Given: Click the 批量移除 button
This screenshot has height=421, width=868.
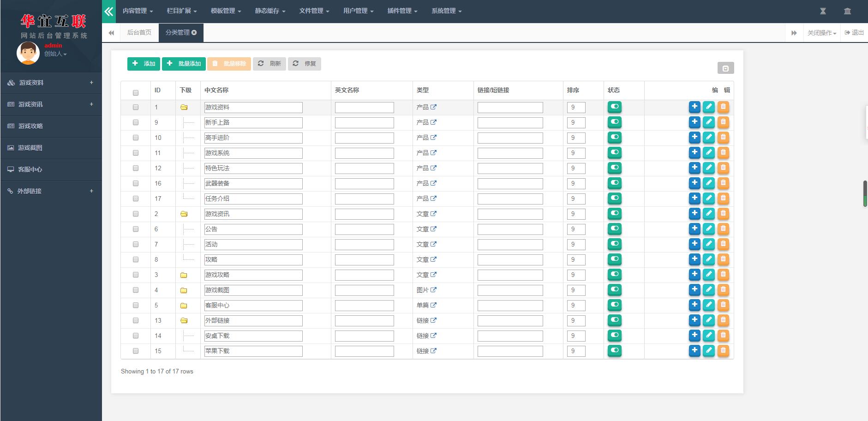Looking at the screenshot, I should 229,64.
